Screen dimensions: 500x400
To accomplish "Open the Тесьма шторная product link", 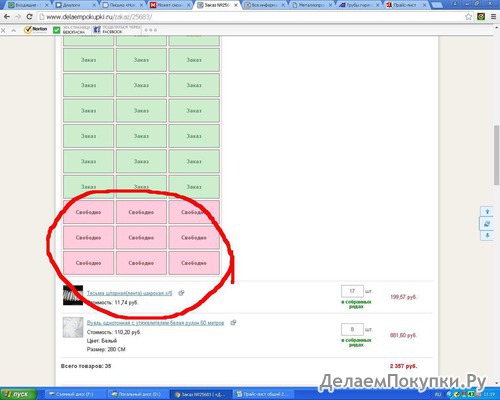I will (x=129, y=293).
